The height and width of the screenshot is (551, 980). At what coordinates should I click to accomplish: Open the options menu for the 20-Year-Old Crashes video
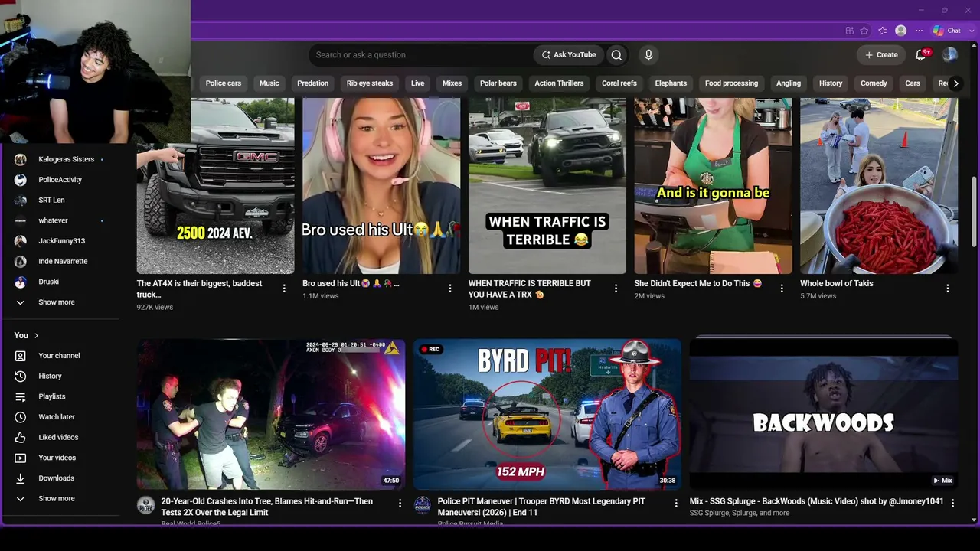400,503
